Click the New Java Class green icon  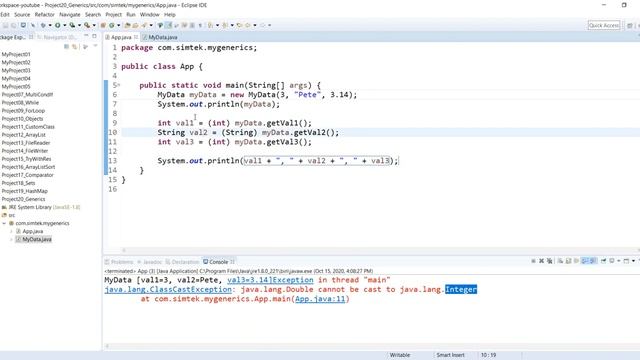(x=111, y=25)
